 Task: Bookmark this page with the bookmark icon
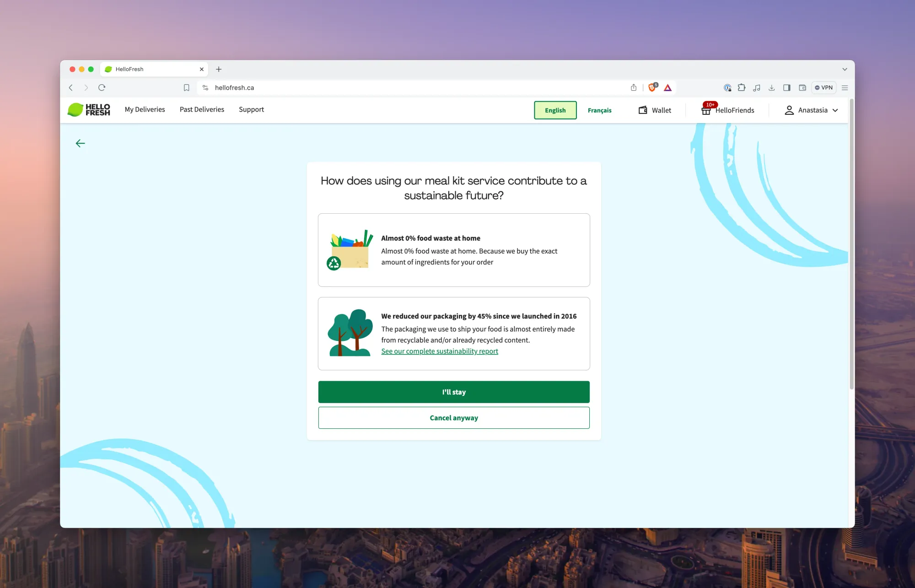coord(186,87)
